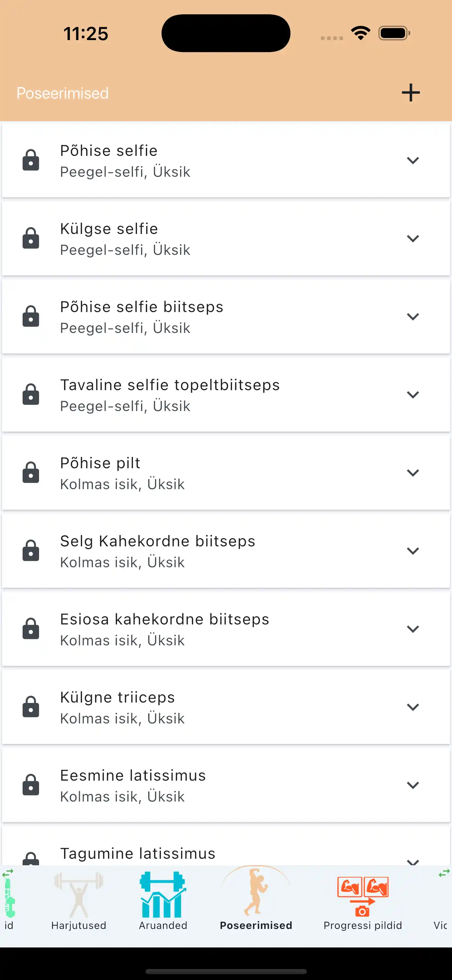Expand the Selg Kahekordne biitseps entry

click(413, 551)
